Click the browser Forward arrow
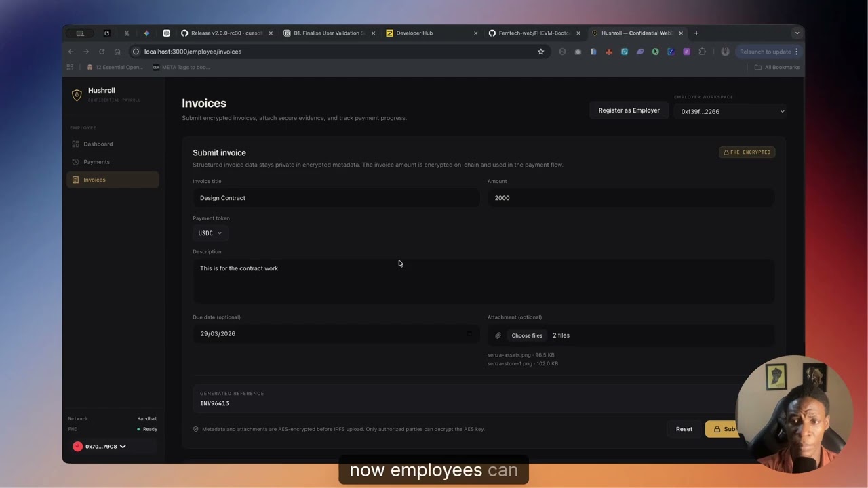 point(86,52)
